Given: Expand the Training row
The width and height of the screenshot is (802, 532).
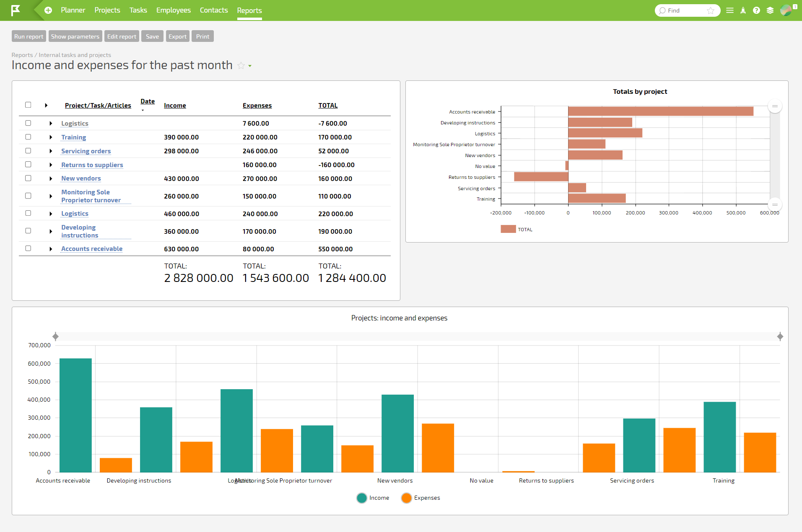Looking at the screenshot, I should [x=51, y=137].
